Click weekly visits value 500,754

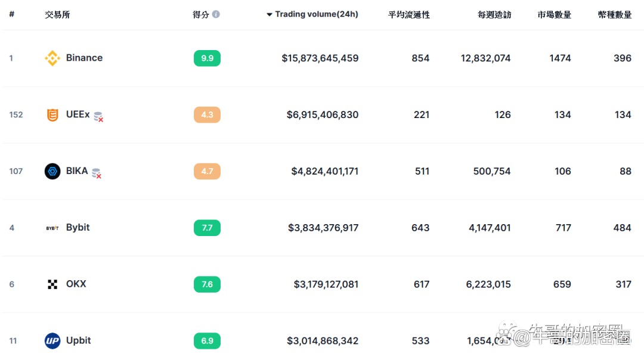pyautogui.click(x=492, y=171)
